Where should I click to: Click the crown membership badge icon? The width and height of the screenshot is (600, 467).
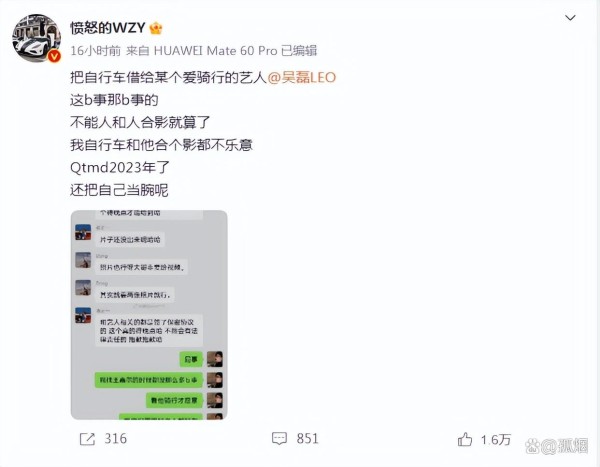pyautogui.click(x=156, y=28)
